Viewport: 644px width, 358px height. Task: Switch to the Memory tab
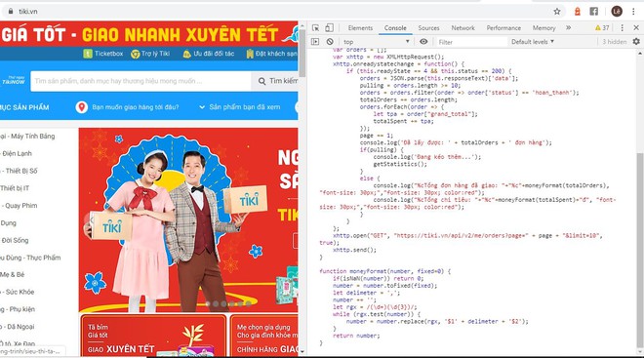coord(543,28)
